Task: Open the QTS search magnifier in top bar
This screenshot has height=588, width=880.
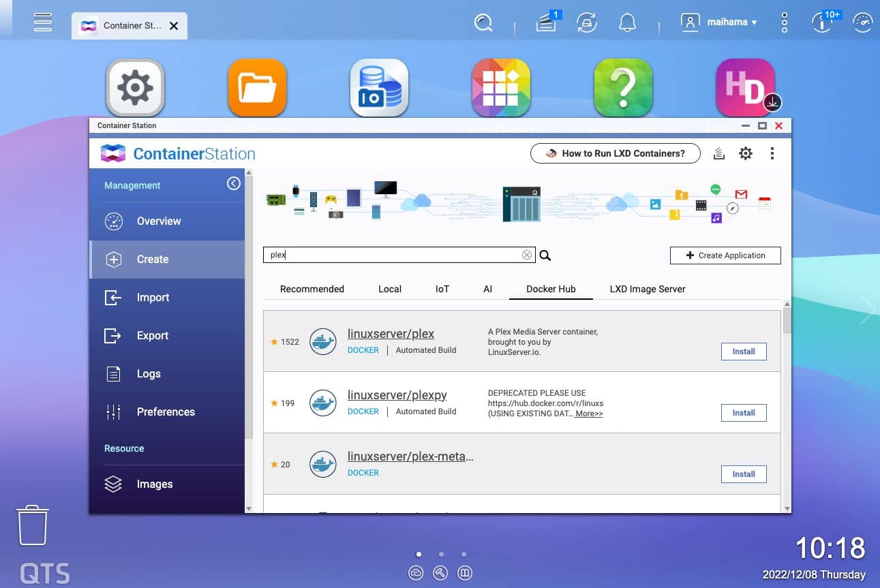Action: (483, 23)
